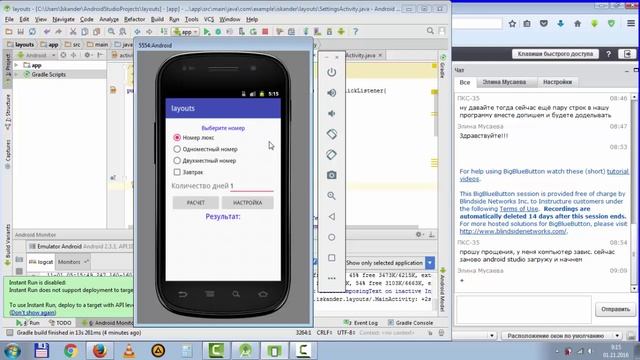This screenshot has width=640, height=360.
Task: Click the 'Отправить' send button
Action: click(x=615, y=309)
